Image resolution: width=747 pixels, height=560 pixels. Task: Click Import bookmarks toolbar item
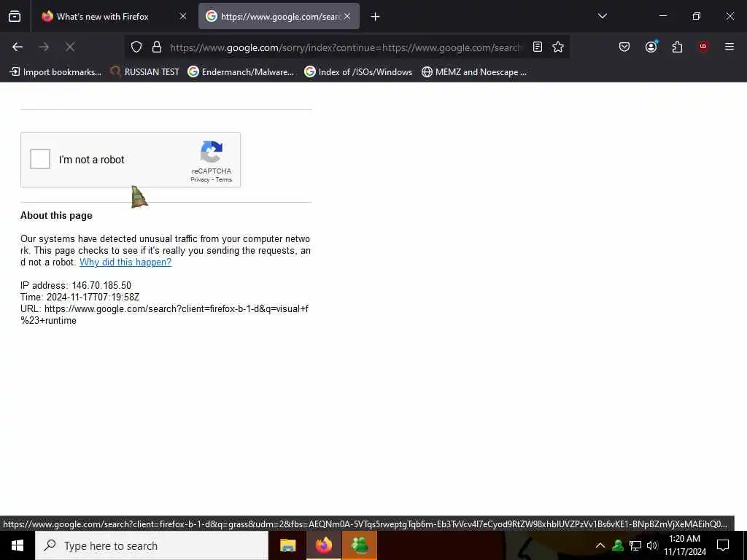55,72
